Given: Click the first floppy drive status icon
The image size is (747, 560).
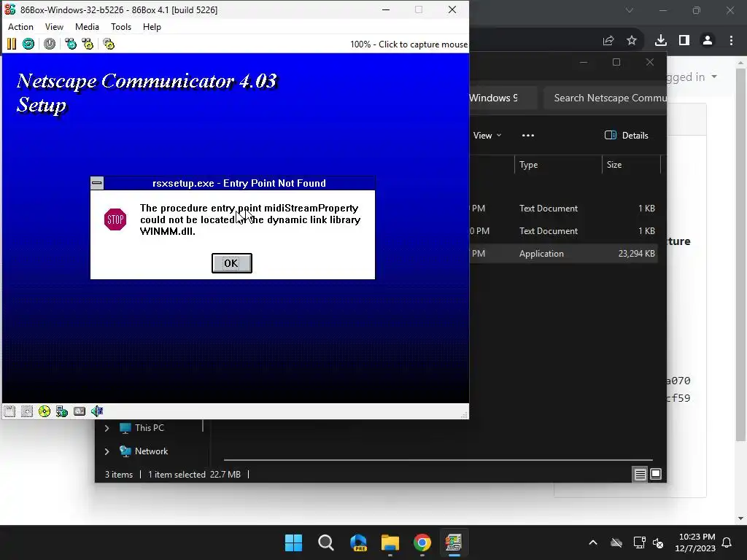Looking at the screenshot, I should click(9, 411).
